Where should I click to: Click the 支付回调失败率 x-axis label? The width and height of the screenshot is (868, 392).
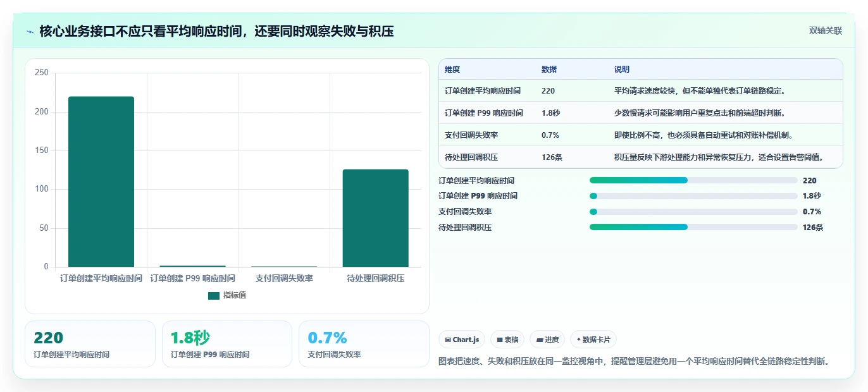(284, 278)
